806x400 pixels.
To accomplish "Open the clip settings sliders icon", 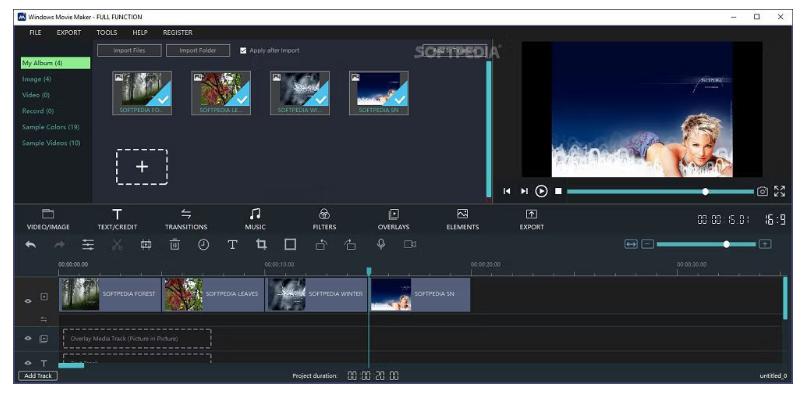I will click(x=88, y=245).
